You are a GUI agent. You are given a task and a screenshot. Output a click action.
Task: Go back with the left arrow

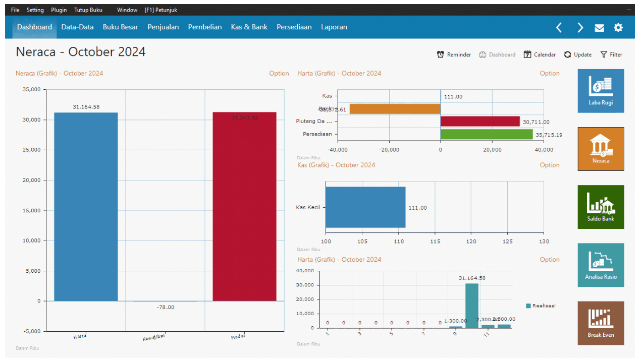(x=559, y=28)
